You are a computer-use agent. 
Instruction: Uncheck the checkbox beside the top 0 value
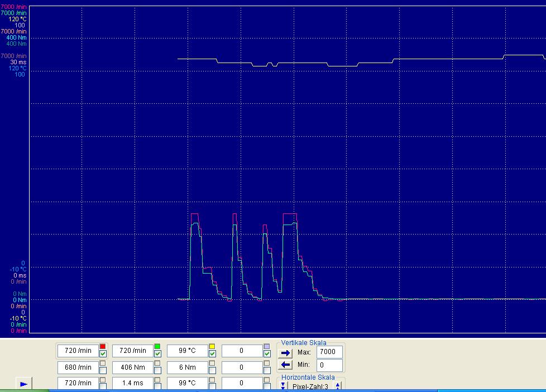coord(267,354)
